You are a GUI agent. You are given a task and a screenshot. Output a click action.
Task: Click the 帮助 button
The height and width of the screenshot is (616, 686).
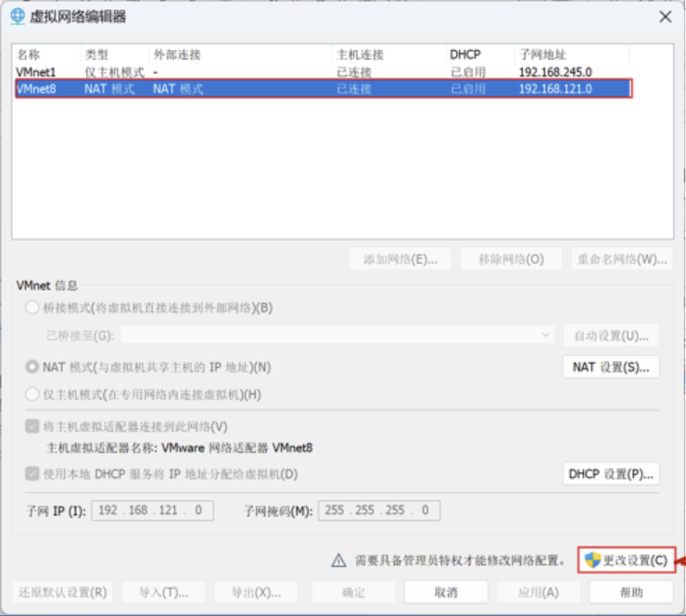631,593
